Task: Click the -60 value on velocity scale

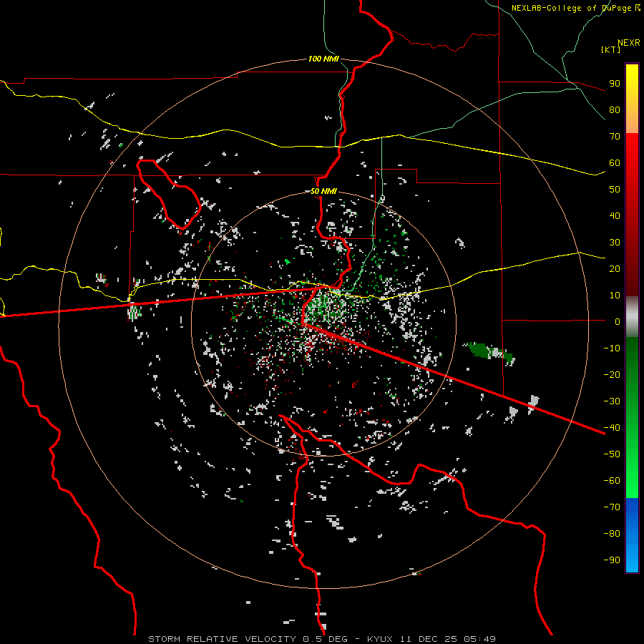Action: pyautogui.click(x=612, y=481)
